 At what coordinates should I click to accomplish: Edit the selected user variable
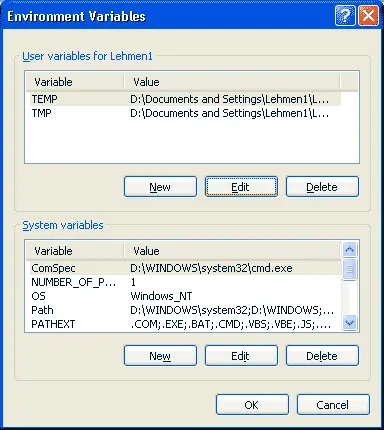click(241, 187)
